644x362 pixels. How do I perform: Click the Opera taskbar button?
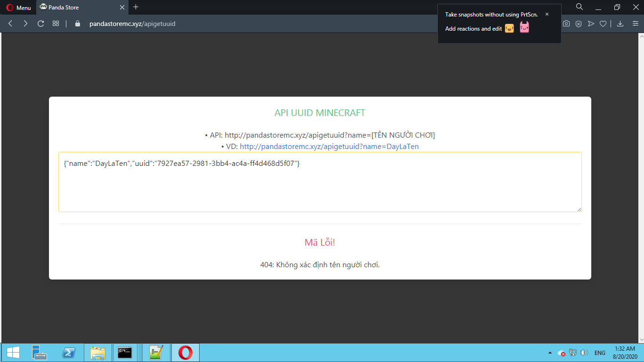pyautogui.click(x=185, y=353)
